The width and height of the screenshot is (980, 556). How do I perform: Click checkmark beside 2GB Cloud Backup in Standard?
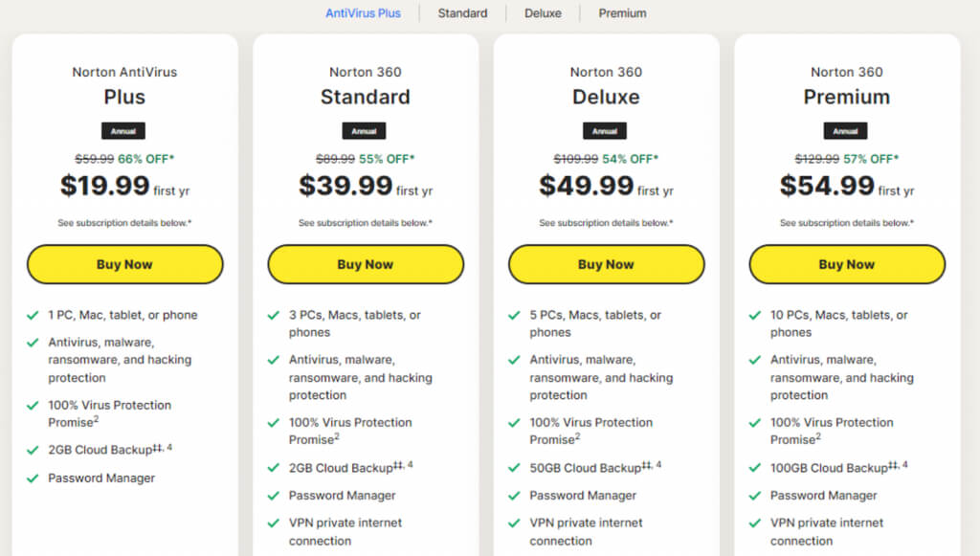point(274,468)
